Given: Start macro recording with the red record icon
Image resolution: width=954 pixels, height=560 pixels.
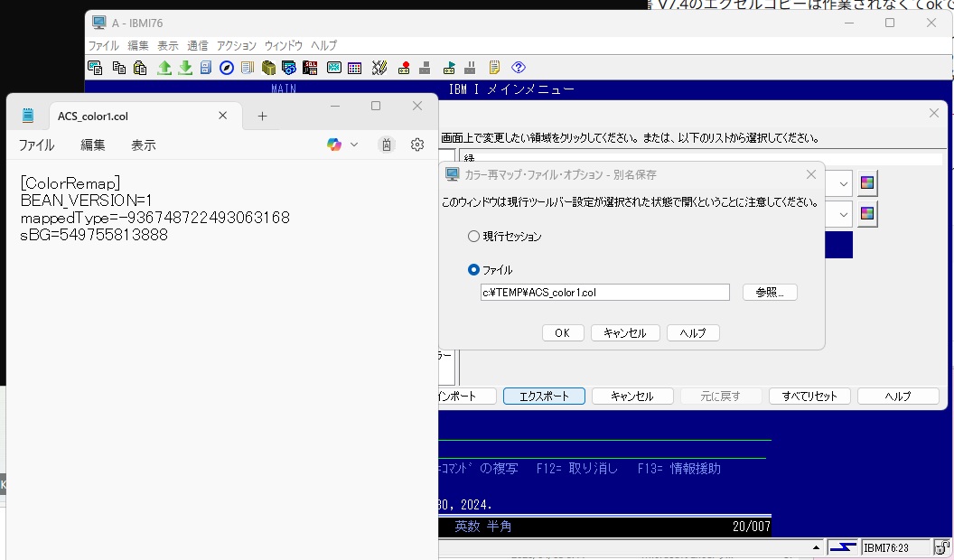Looking at the screenshot, I should click(404, 67).
